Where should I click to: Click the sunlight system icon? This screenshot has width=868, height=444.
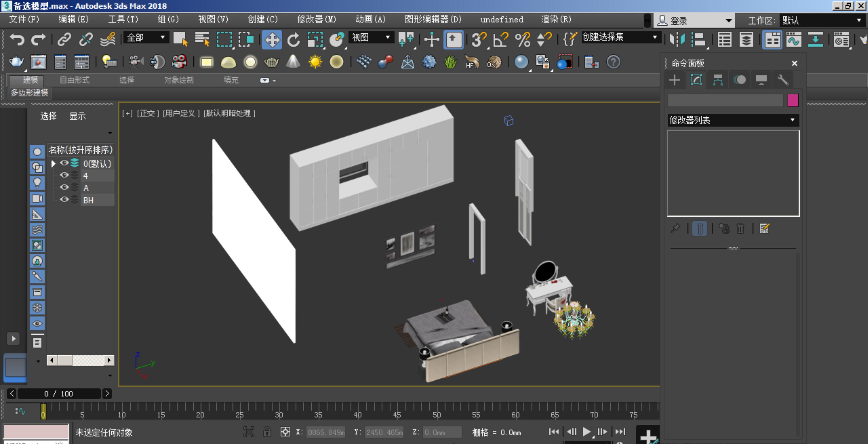tap(315, 62)
